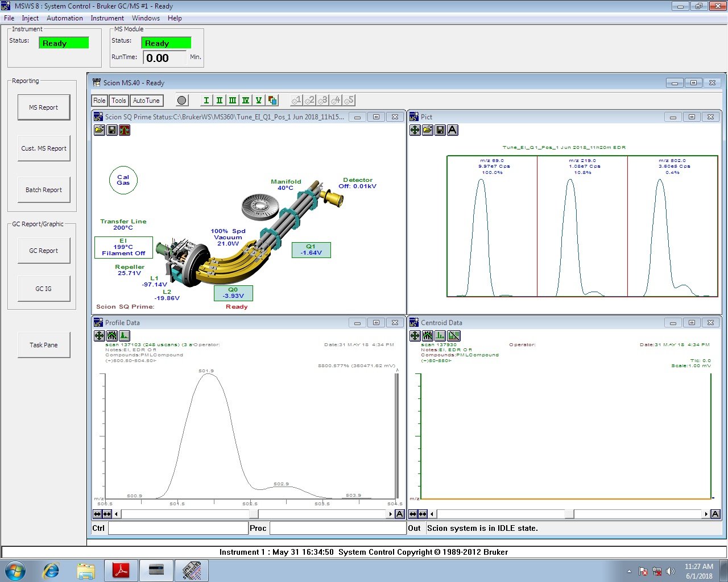Image resolution: width=728 pixels, height=582 pixels.
Task: Open the Inject menu
Action: pyautogui.click(x=30, y=18)
